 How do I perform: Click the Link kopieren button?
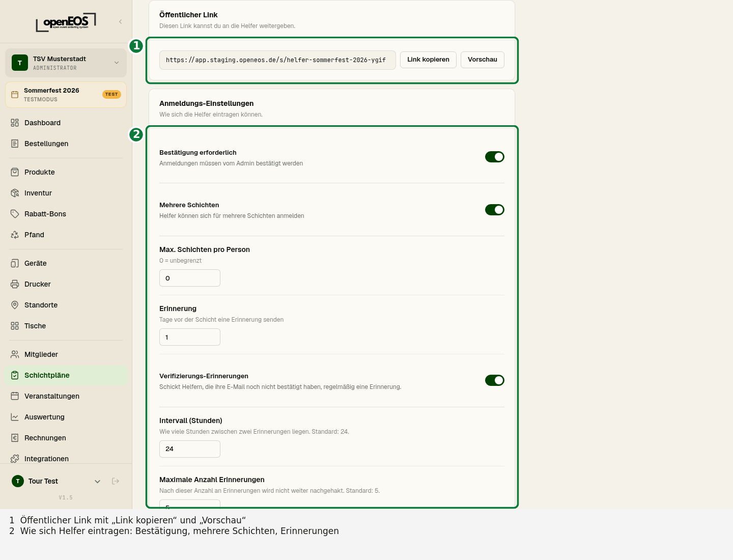[x=428, y=60]
